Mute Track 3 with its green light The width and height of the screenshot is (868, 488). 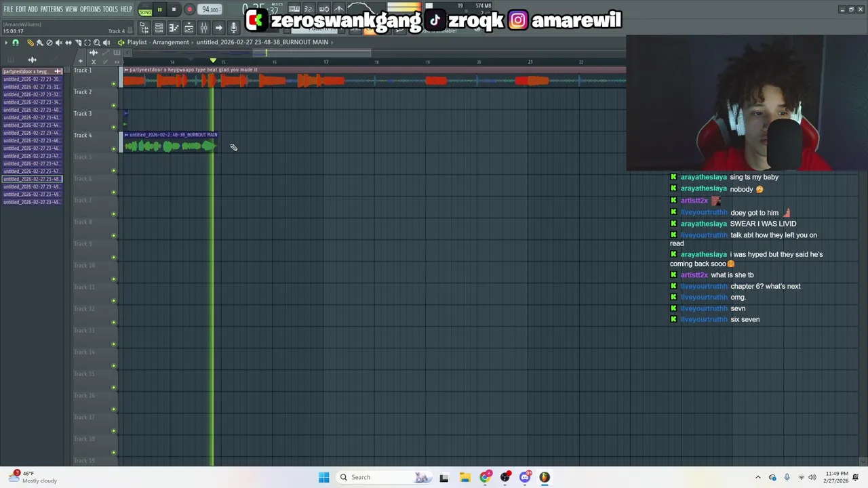click(x=113, y=127)
